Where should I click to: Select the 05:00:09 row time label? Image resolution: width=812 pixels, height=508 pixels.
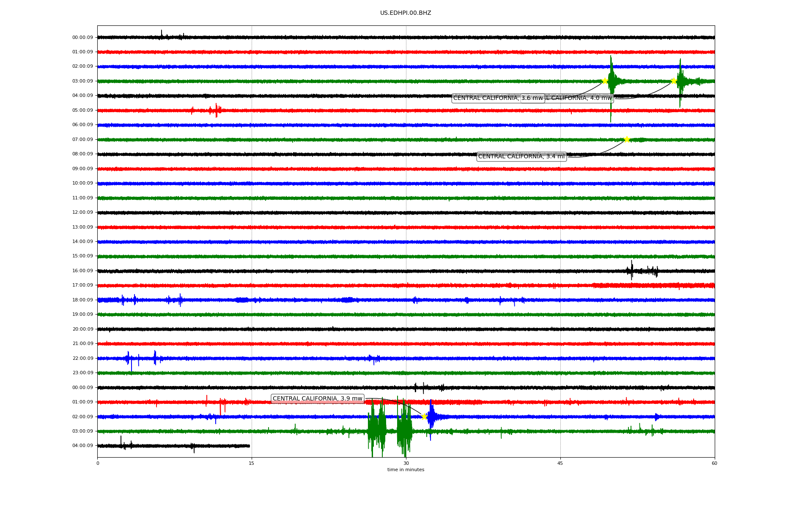tap(82, 110)
